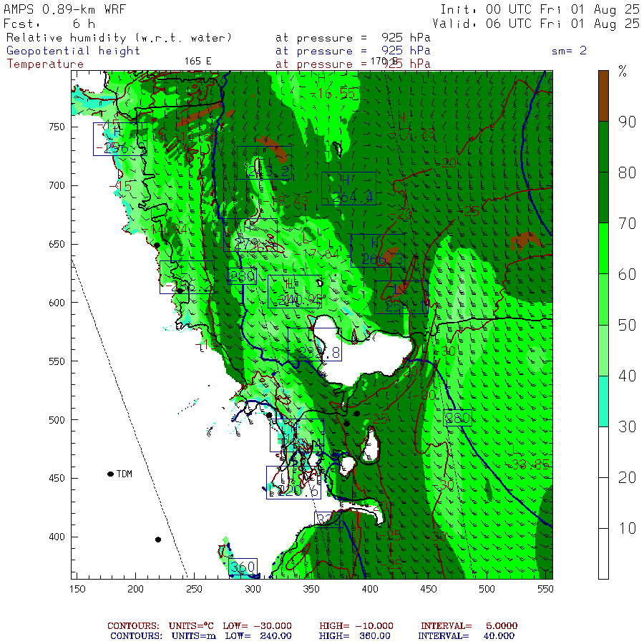644x644 pixels.
Task: Click the '%' unit label above color bar
Action: [623, 72]
